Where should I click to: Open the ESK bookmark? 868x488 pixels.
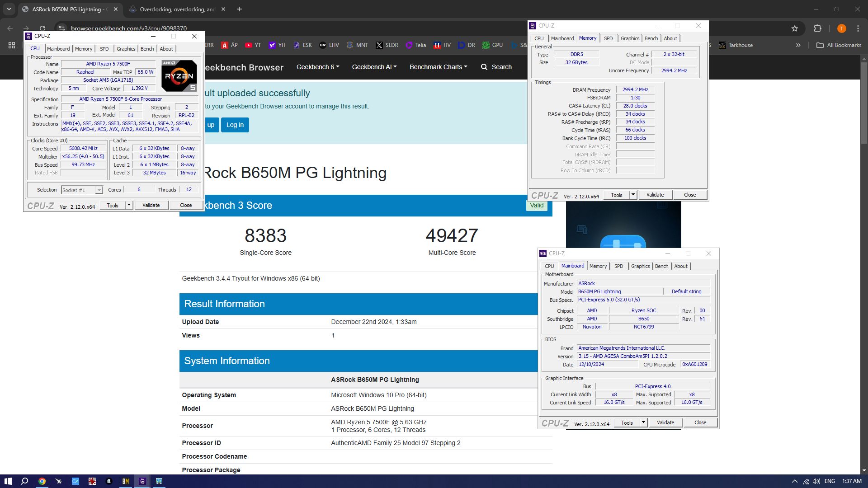tap(302, 45)
